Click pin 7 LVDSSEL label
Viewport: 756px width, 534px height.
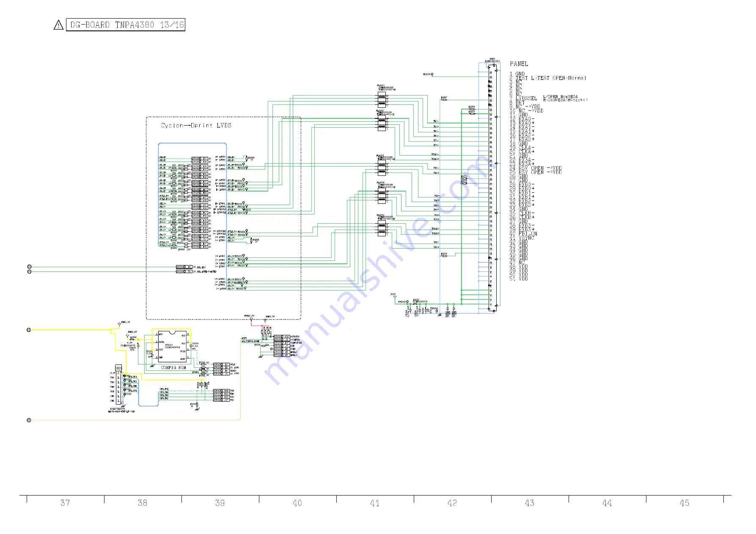pos(523,99)
